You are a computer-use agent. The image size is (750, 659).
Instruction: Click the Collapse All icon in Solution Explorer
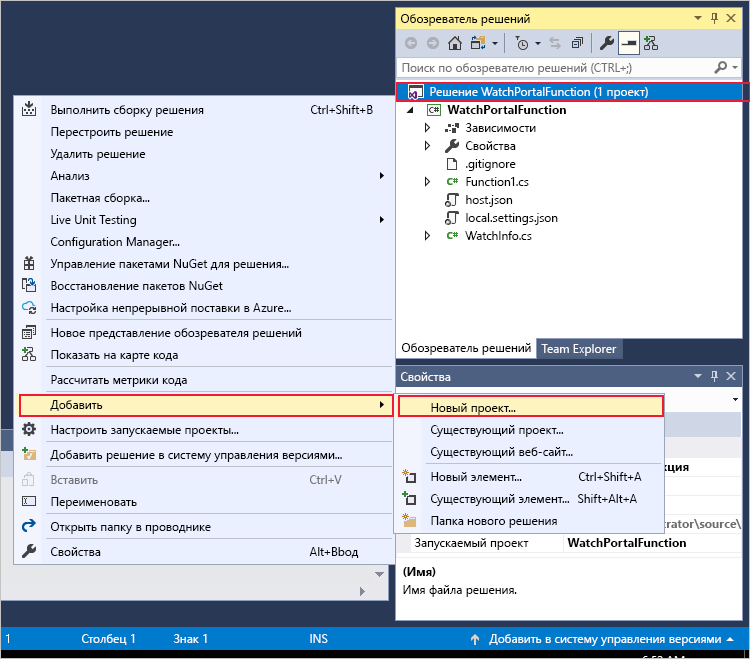tap(578, 44)
